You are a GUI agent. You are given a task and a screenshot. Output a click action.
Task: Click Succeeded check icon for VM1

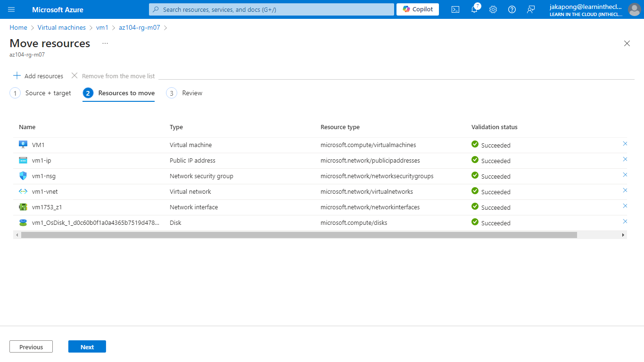[475, 144]
